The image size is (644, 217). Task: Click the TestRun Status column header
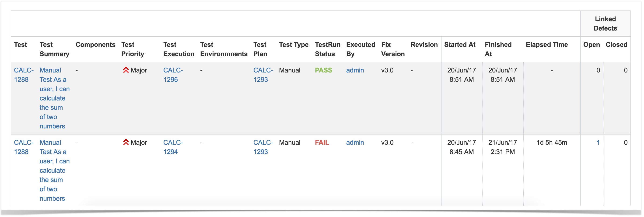point(328,49)
